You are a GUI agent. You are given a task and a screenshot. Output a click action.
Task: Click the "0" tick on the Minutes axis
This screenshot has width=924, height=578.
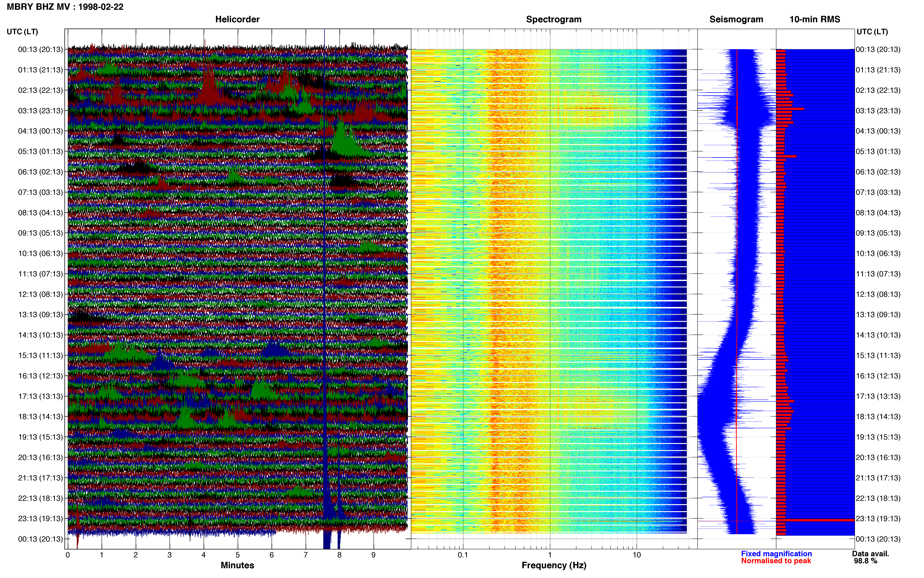[68, 555]
